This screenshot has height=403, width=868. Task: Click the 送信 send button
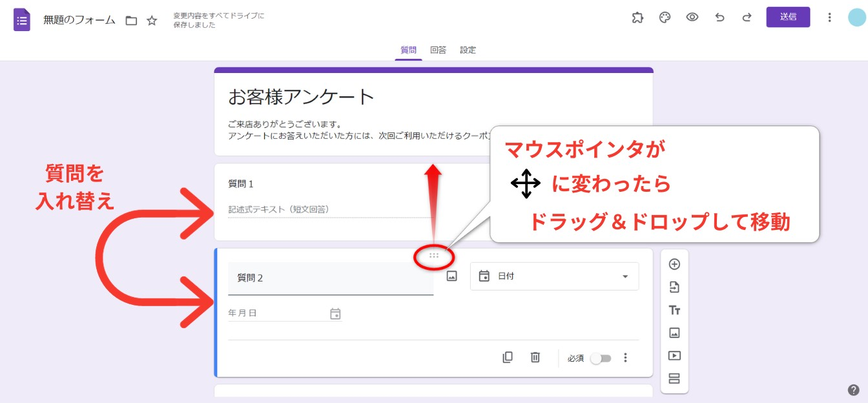pyautogui.click(x=788, y=17)
